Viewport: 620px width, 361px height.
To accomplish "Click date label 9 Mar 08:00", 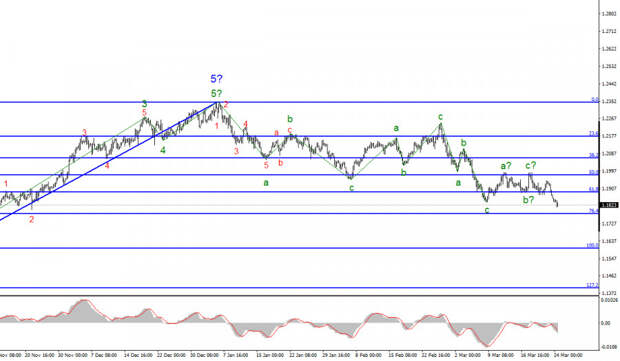I will click(x=500, y=355).
